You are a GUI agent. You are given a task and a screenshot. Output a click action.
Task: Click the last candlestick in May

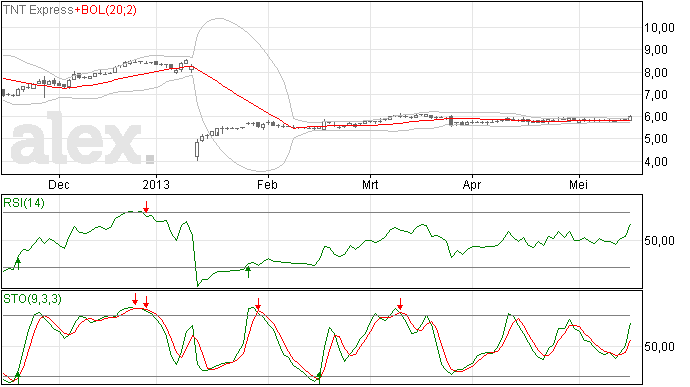point(630,118)
